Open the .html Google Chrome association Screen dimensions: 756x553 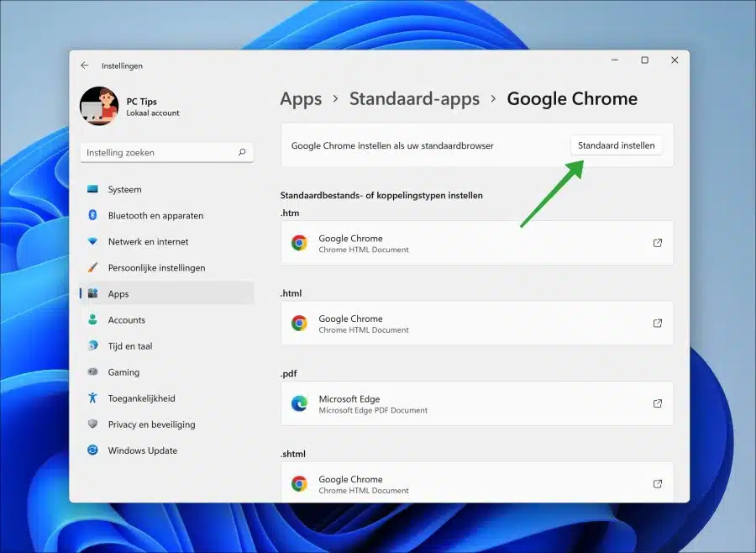(477, 324)
